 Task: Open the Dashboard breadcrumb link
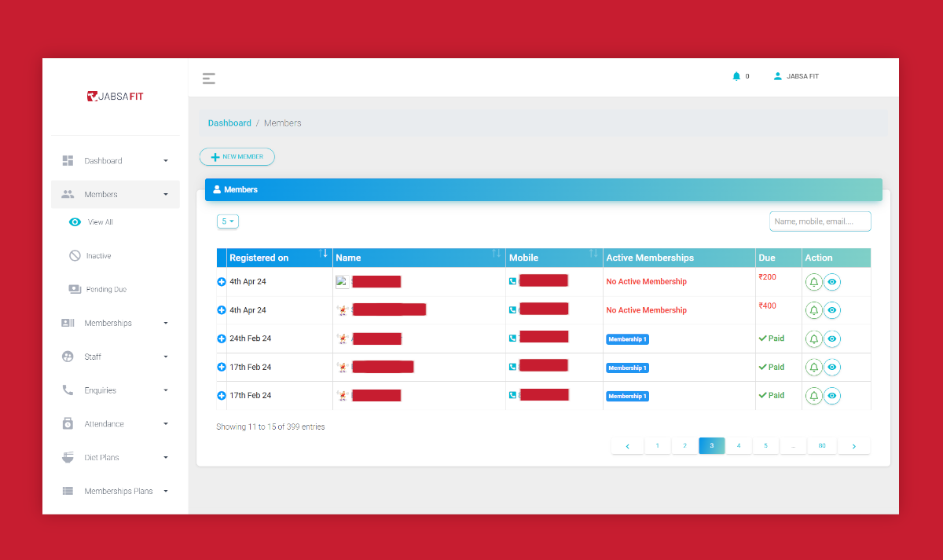229,123
